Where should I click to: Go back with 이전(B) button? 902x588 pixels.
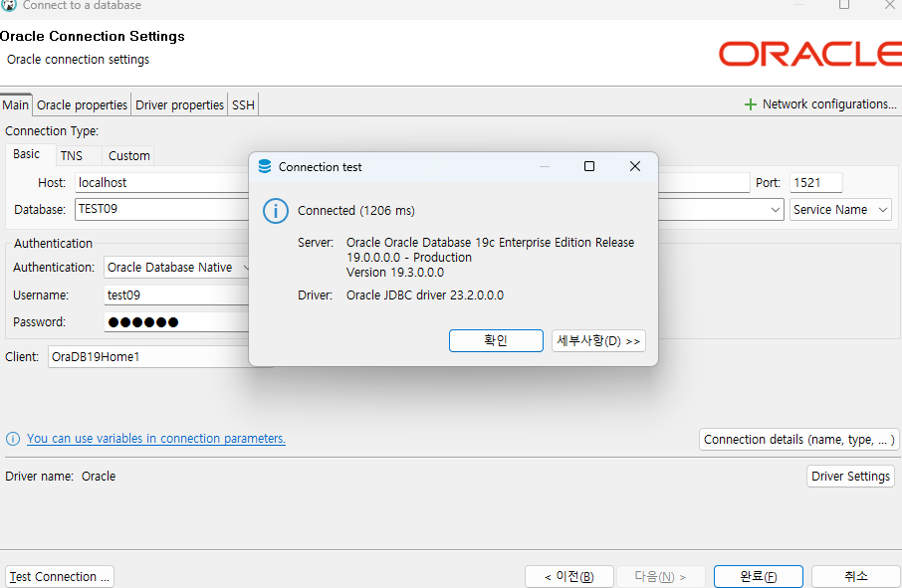568,576
